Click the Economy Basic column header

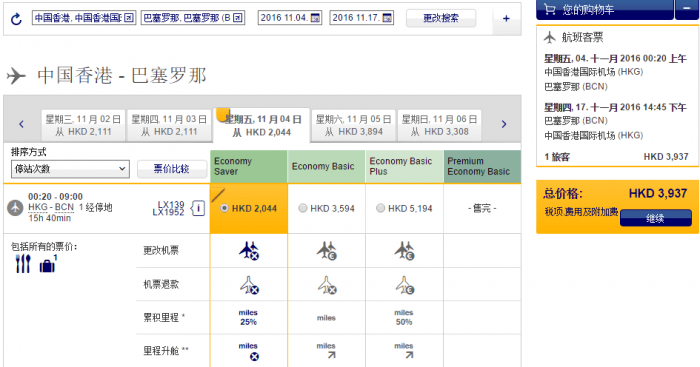coord(326,167)
